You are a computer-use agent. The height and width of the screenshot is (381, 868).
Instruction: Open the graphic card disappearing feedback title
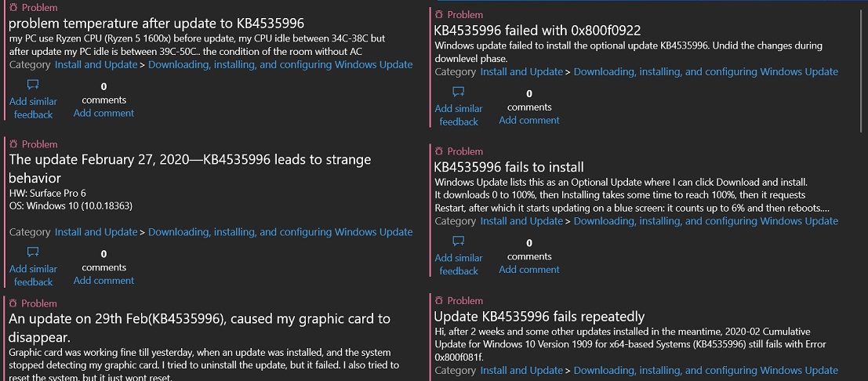click(199, 319)
